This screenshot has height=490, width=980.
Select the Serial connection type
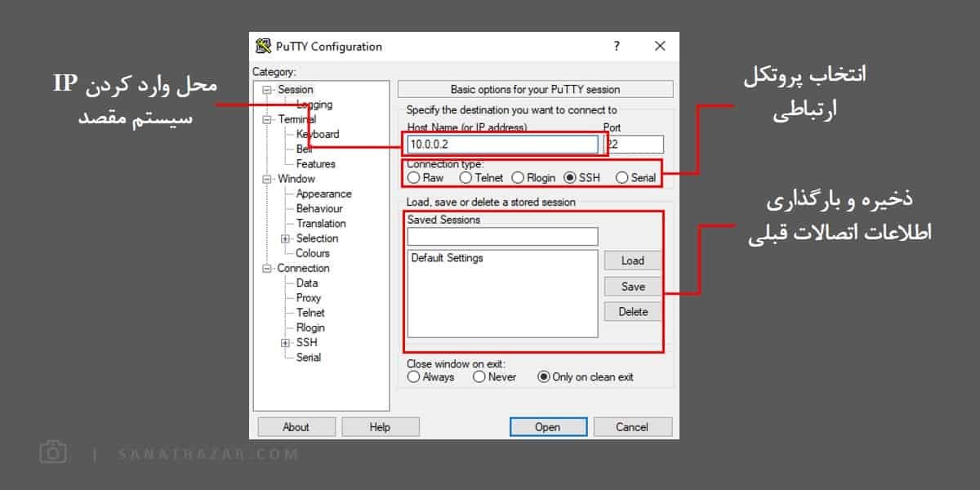click(622, 177)
